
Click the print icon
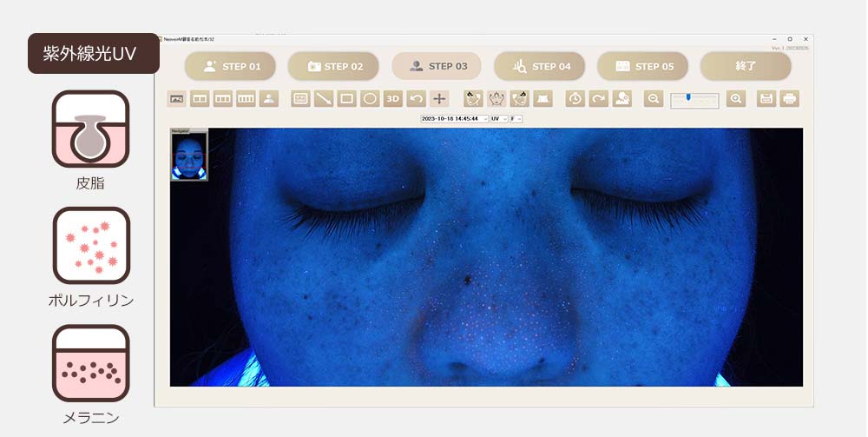[789, 99]
